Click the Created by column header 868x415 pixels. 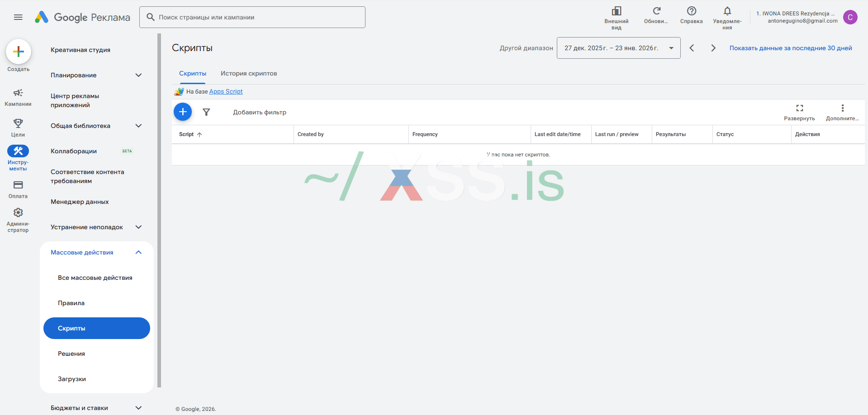[311, 134]
